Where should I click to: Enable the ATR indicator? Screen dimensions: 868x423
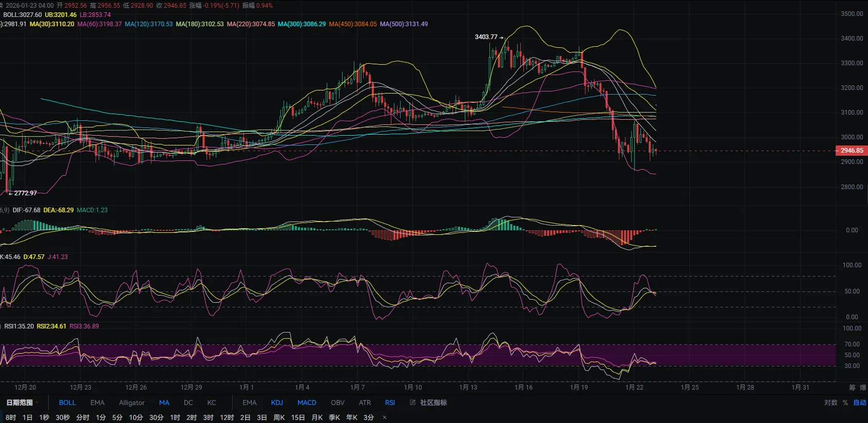point(365,402)
